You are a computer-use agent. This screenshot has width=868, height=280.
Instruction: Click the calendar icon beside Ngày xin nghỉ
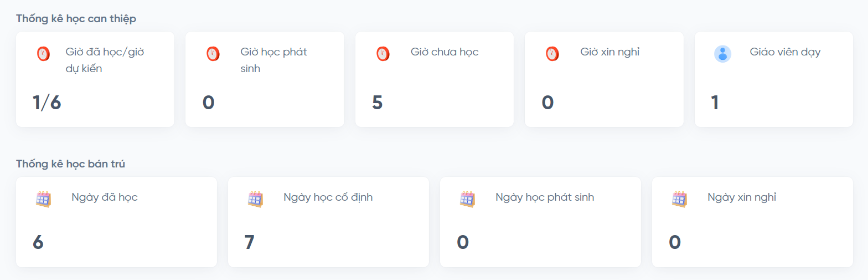680,199
